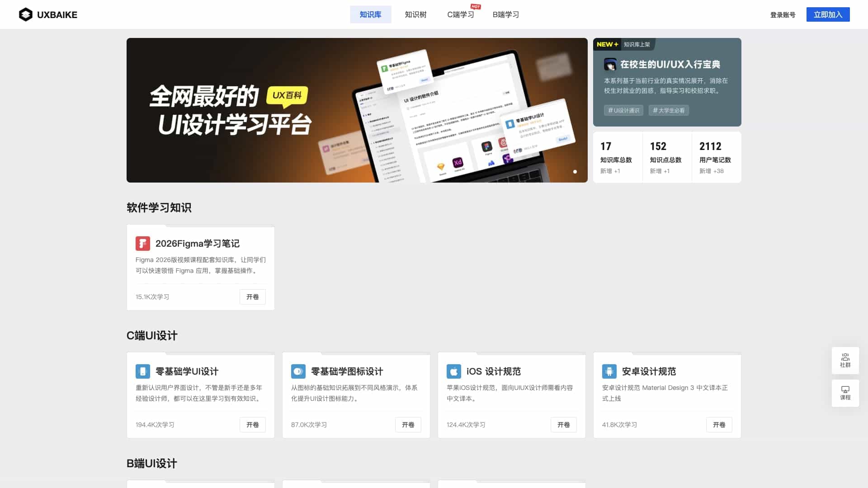
Task: Click the red Figma icon on 2026Figma card
Action: tap(143, 244)
